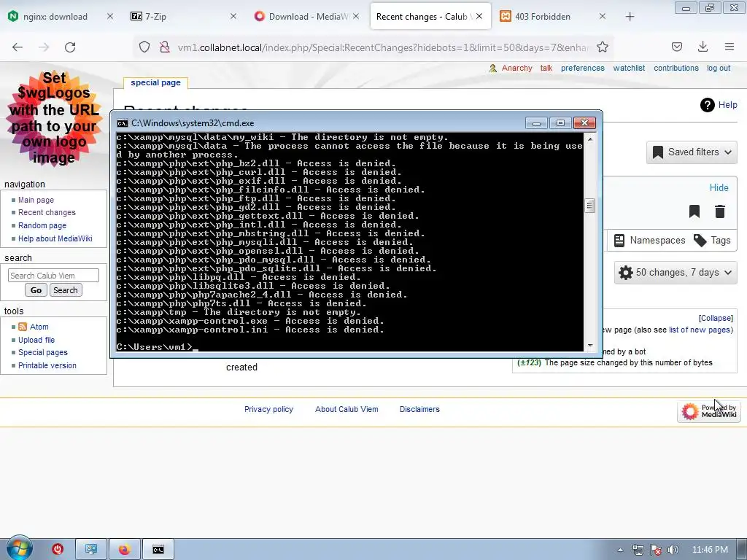The width and height of the screenshot is (747, 560).
Task: Open the preferences link
Action: coord(583,68)
